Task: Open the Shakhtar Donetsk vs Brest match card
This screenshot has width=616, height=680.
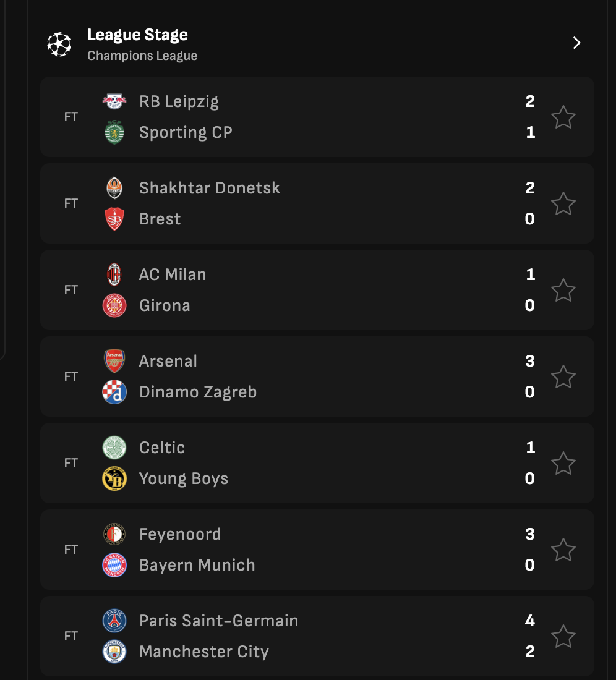Action: (317, 203)
